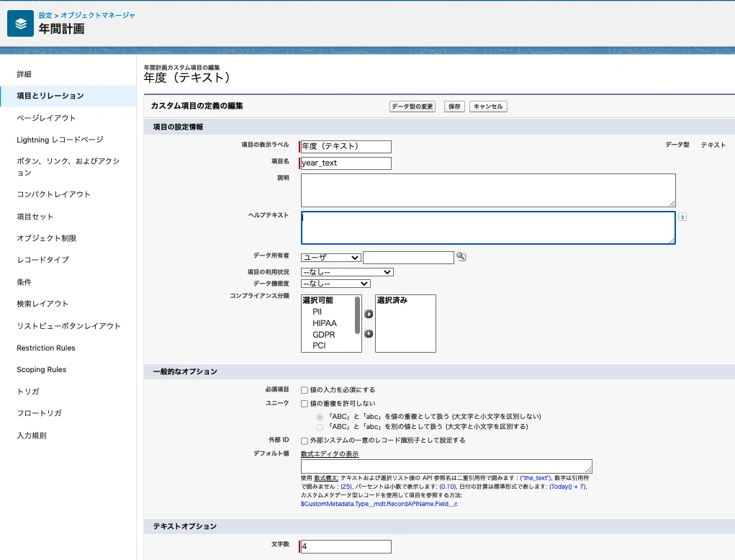Viewport: 735px width, 560px height.
Task: Open ボタン、リンク、およびアクション item
Action: 68,167
